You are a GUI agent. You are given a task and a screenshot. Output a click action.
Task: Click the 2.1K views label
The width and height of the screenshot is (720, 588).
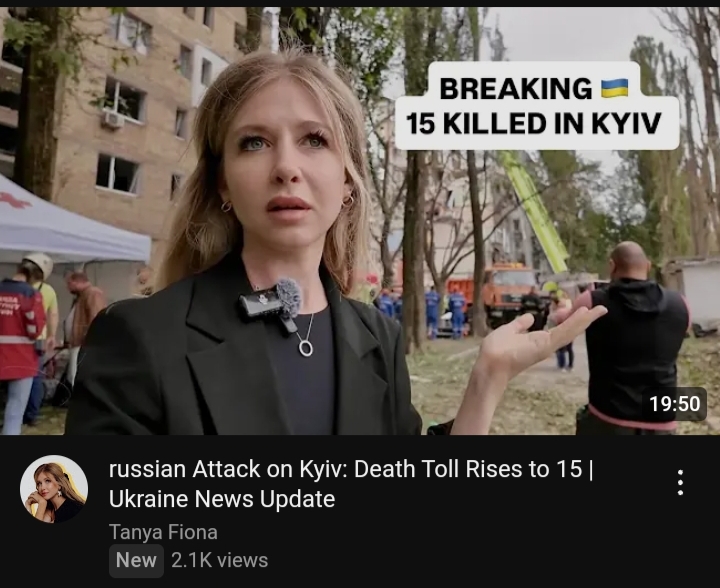[x=219, y=560]
